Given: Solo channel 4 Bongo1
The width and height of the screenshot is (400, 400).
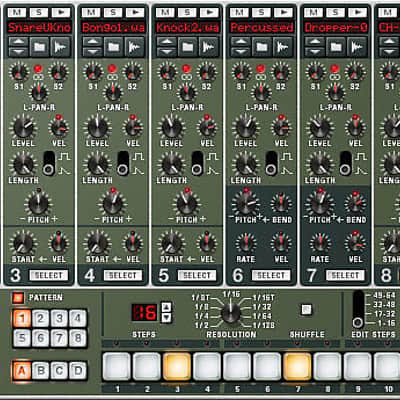Looking at the screenshot, I should click(113, 12).
